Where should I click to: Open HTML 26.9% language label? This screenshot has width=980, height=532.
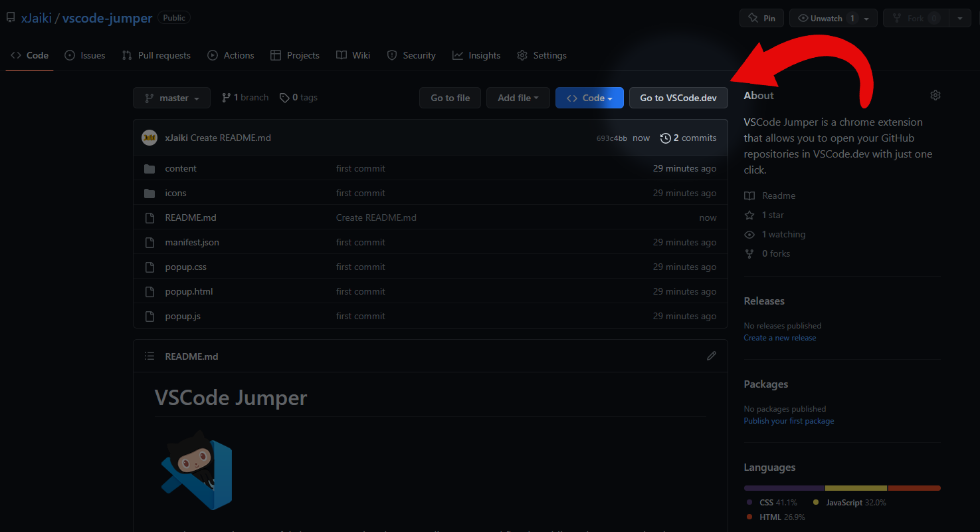(776, 517)
